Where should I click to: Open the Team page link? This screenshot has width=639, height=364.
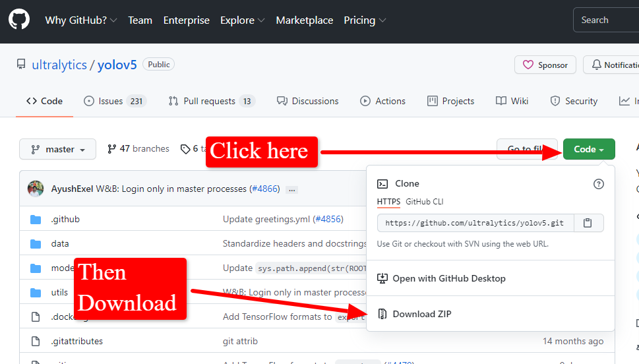(x=140, y=20)
